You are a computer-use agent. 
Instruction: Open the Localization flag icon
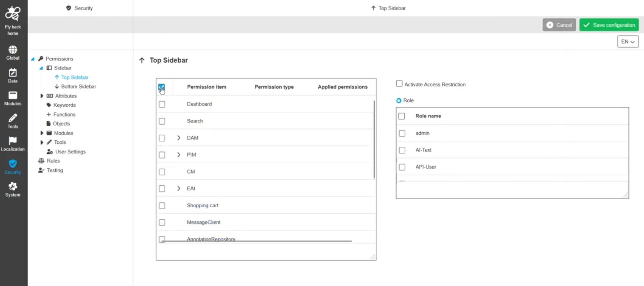pos(13,141)
